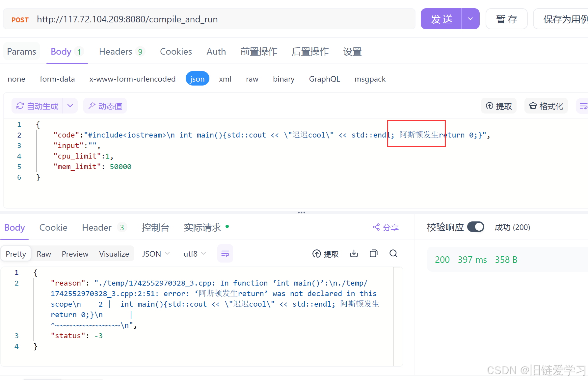Open the 前置操作 tab

[259, 52]
